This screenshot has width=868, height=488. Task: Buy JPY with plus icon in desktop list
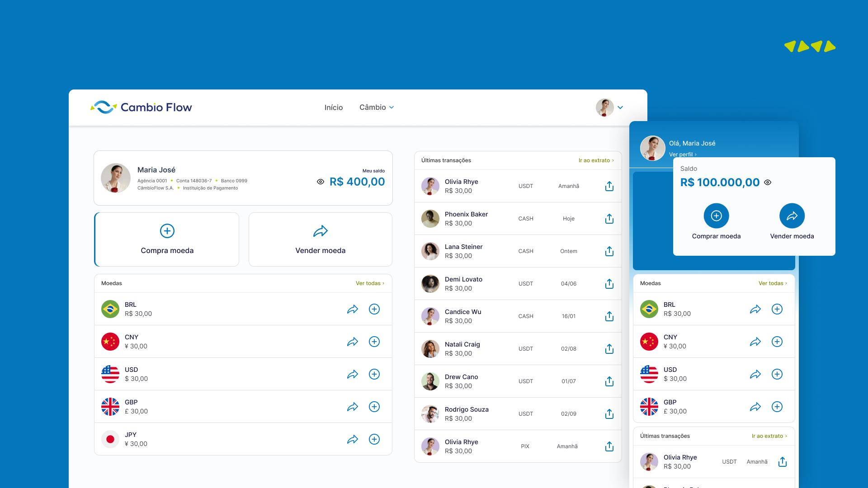click(x=374, y=439)
